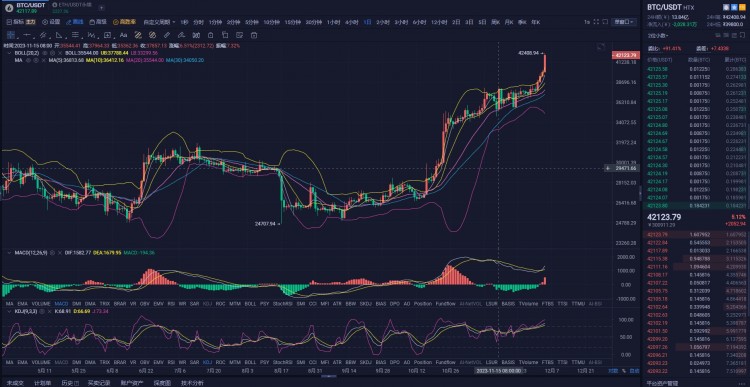Open the 2位小数 decimal precision dropdown
The image size is (750, 387).
pyautogui.click(x=658, y=35)
